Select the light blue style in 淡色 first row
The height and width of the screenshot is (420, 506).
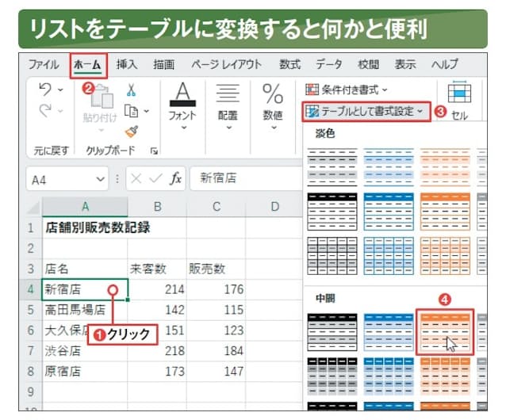[x=389, y=167]
